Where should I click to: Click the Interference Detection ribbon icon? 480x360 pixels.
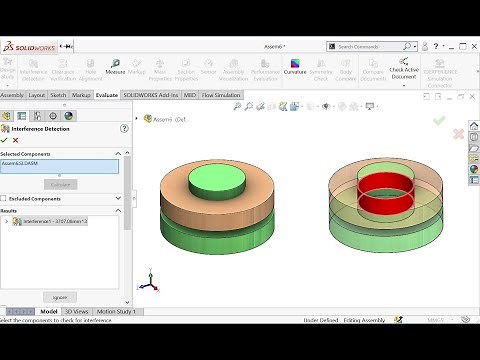33,63
